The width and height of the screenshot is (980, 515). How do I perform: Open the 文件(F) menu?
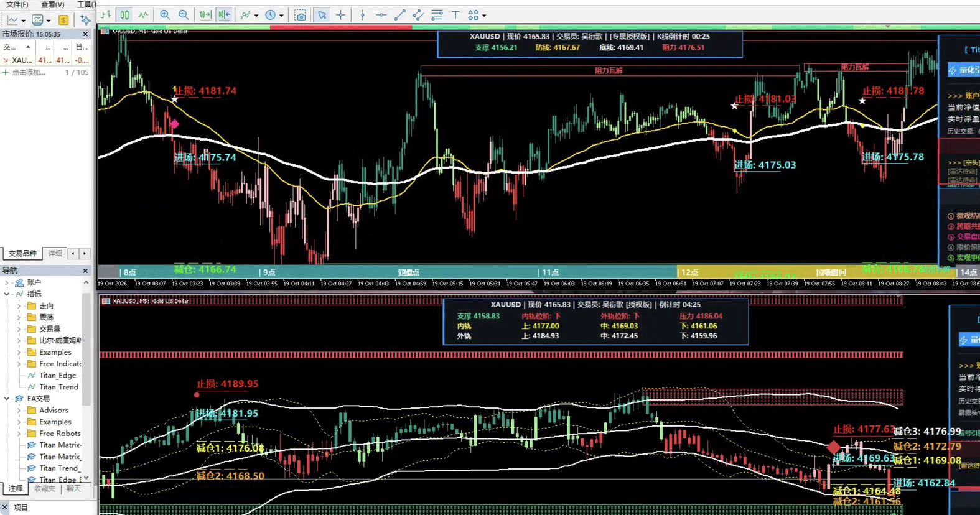coord(17,4)
